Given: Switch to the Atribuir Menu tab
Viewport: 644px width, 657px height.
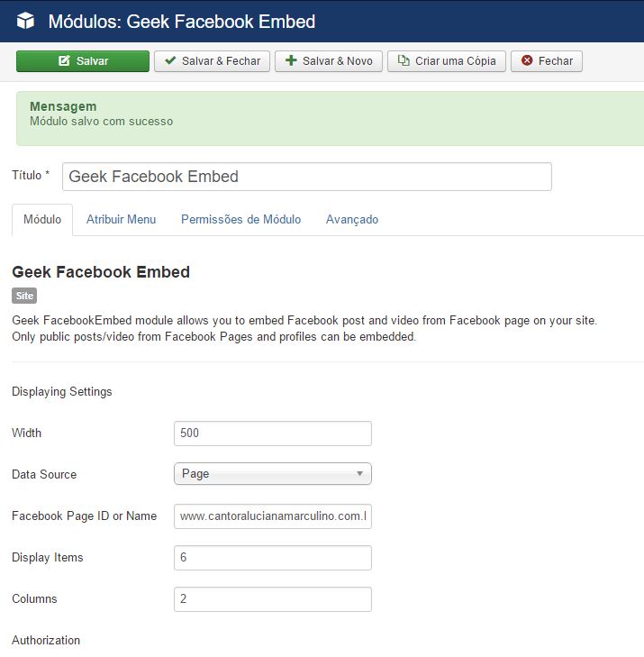Looking at the screenshot, I should [121, 220].
